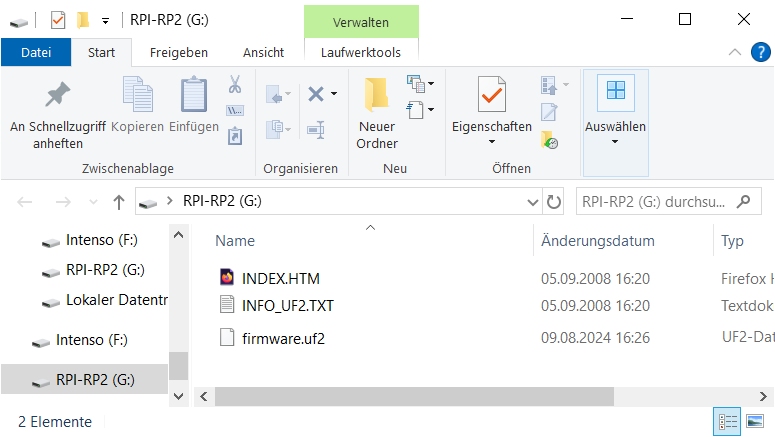The image size is (775, 437).
Task: Open the Ansicht ribbon tab
Action: (263, 52)
